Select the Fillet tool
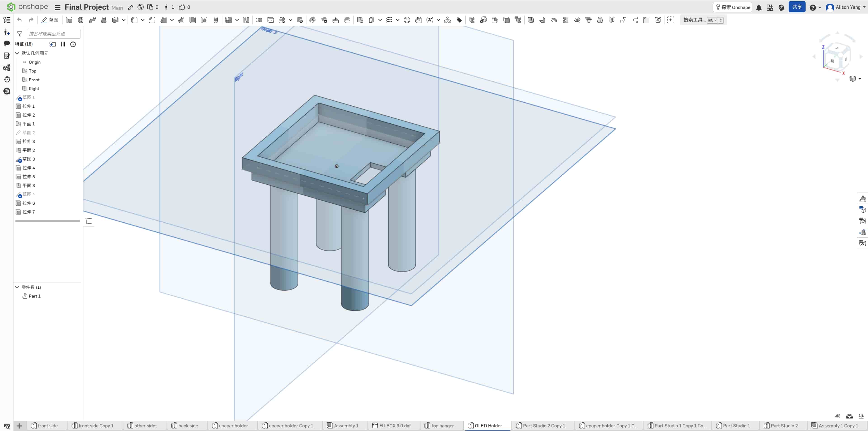 pyautogui.click(x=134, y=20)
